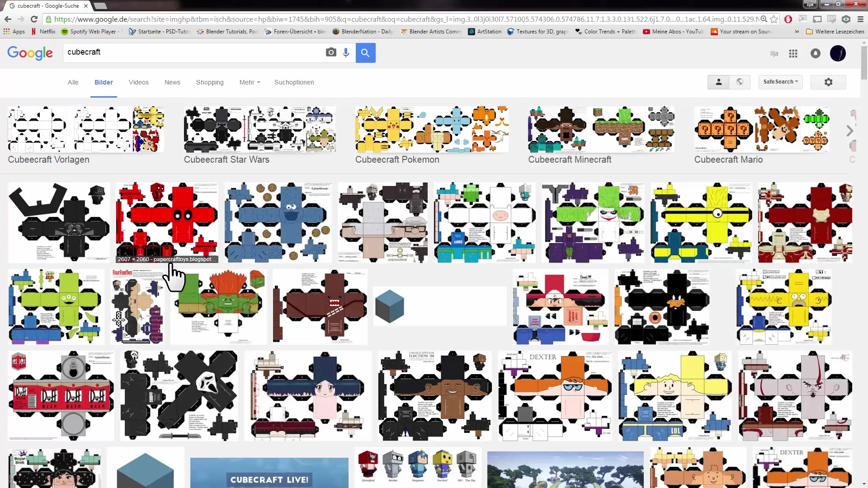Viewport: 868px width, 488px height.
Task: Open the Google apps grid
Action: (793, 53)
